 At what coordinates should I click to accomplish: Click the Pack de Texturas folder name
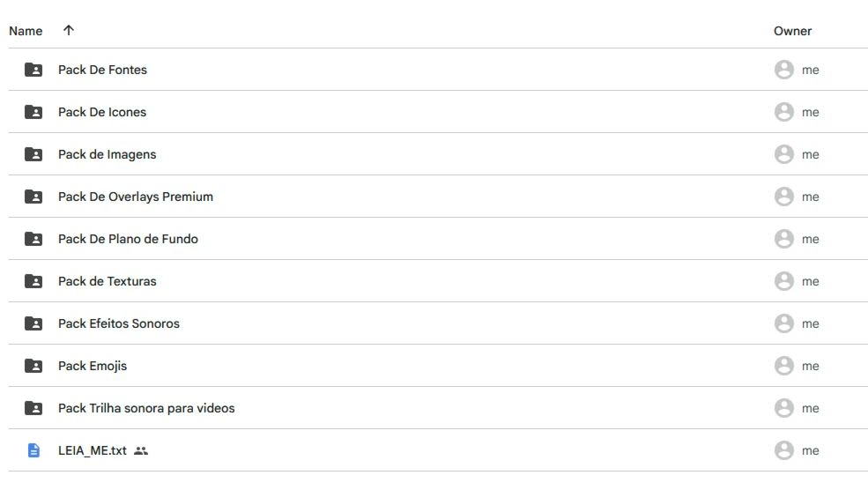pos(107,281)
